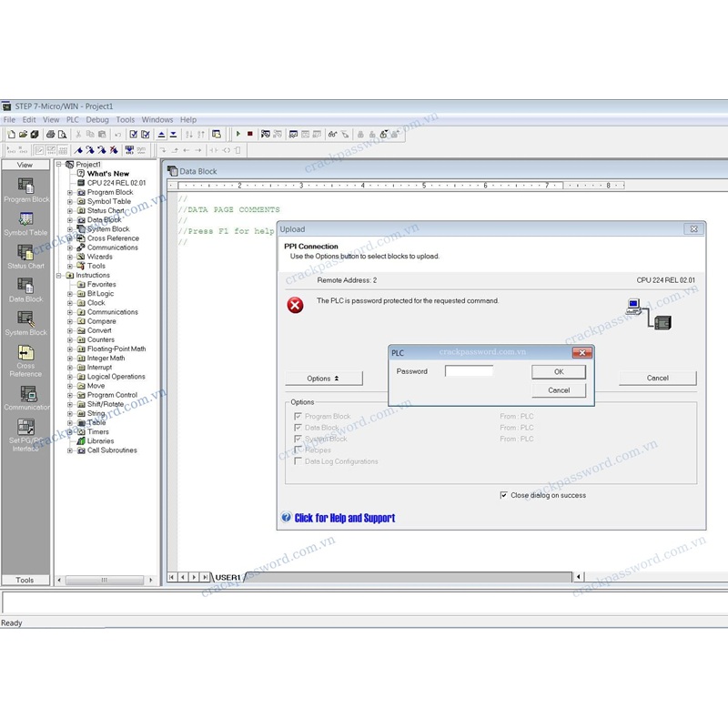
Task: Expand the Timers instruction tree node
Action: click(71, 432)
